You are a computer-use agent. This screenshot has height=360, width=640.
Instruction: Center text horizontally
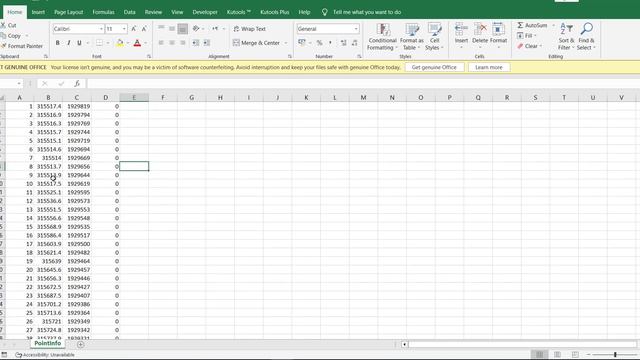(172, 43)
